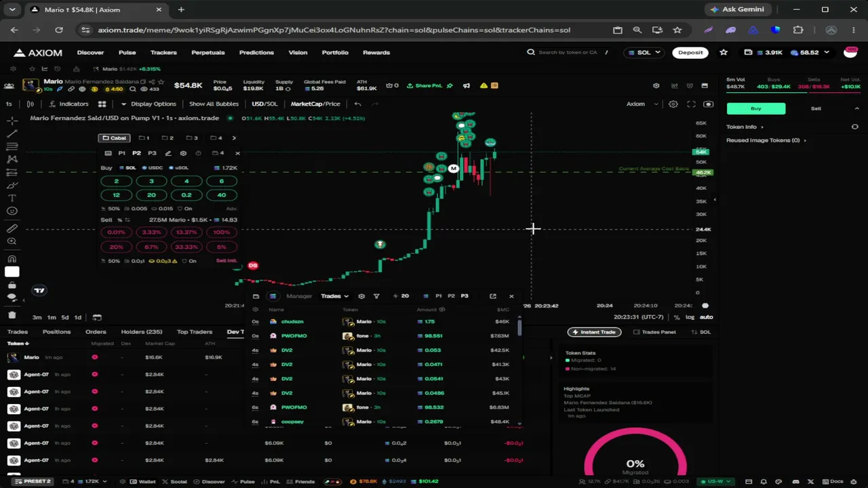Take a chart snapshot with camera icon
The height and width of the screenshot is (488, 868).
click(x=708, y=104)
